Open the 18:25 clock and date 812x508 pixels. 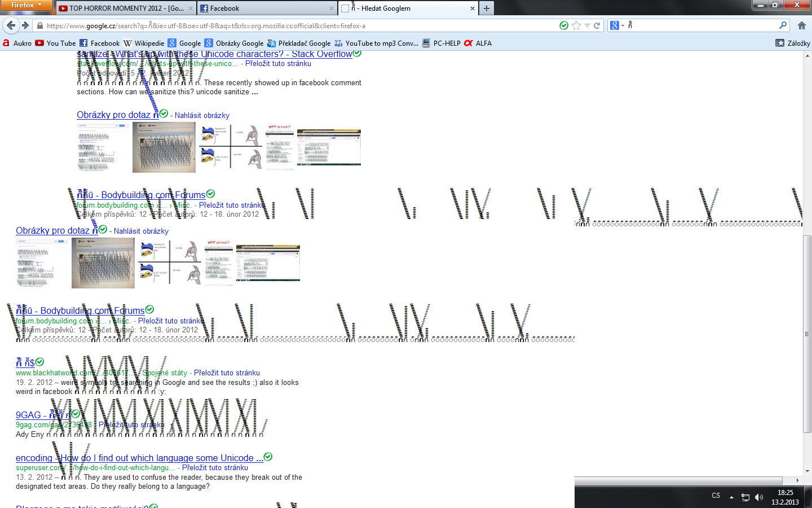click(x=785, y=497)
